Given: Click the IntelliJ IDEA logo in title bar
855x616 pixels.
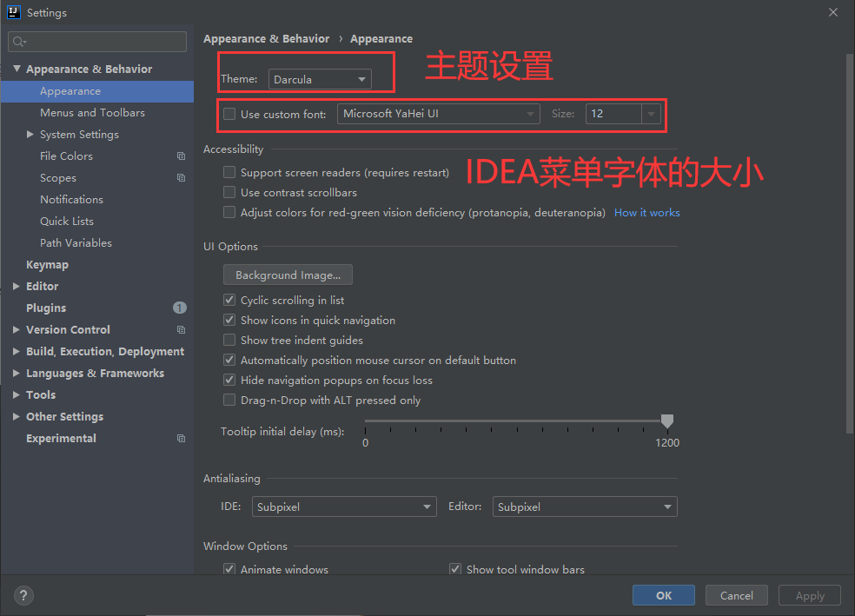Looking at the screenshot, I should 14,12.
